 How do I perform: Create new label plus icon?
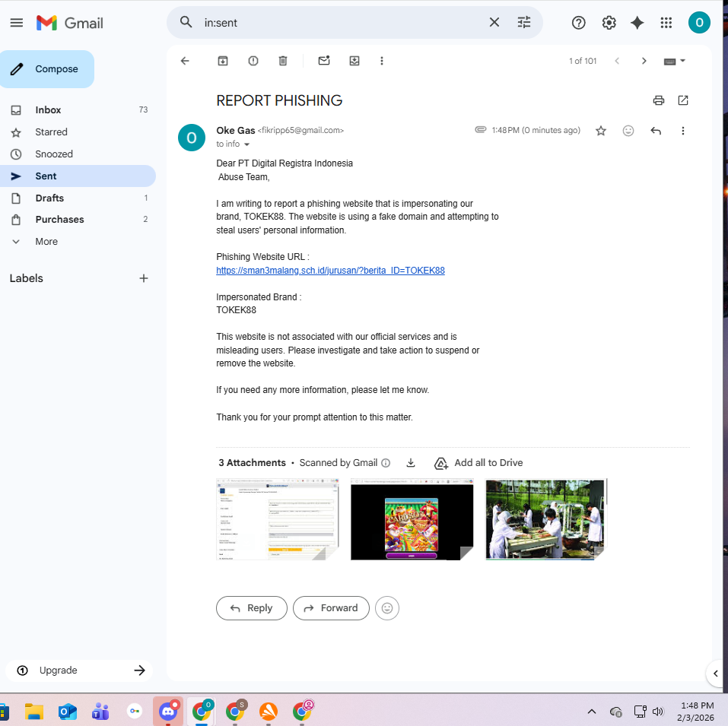(x=144, y=278)
